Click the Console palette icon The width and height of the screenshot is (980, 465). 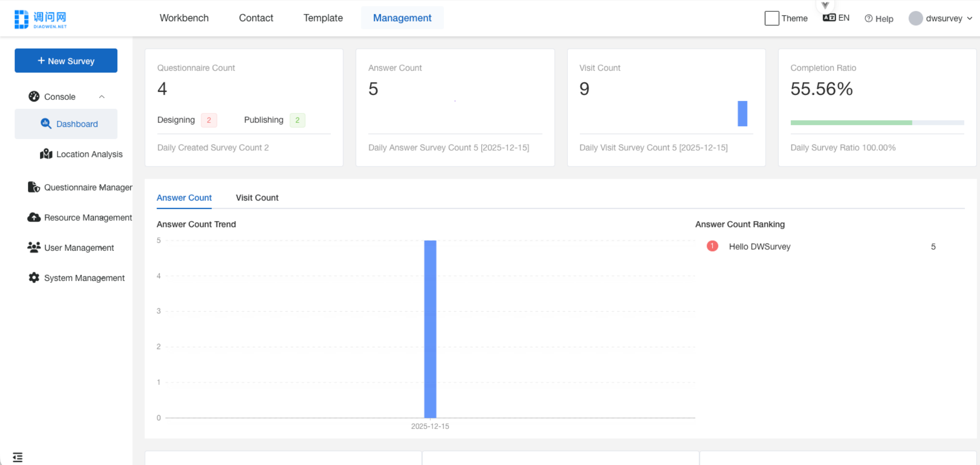(34, 96)
